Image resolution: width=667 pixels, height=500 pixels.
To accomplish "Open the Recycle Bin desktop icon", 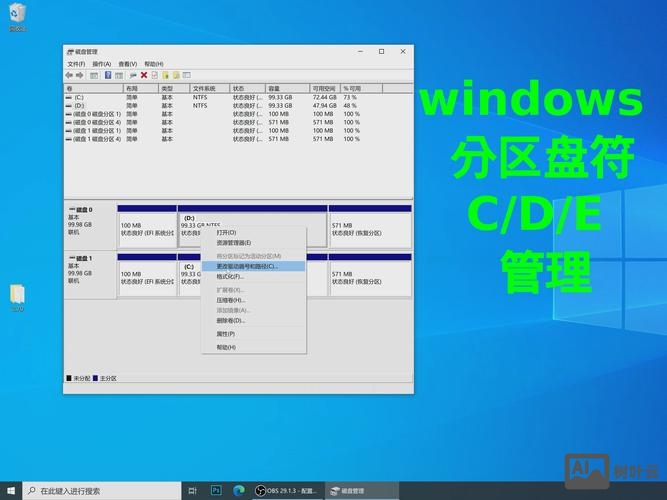I will (16, 17).
